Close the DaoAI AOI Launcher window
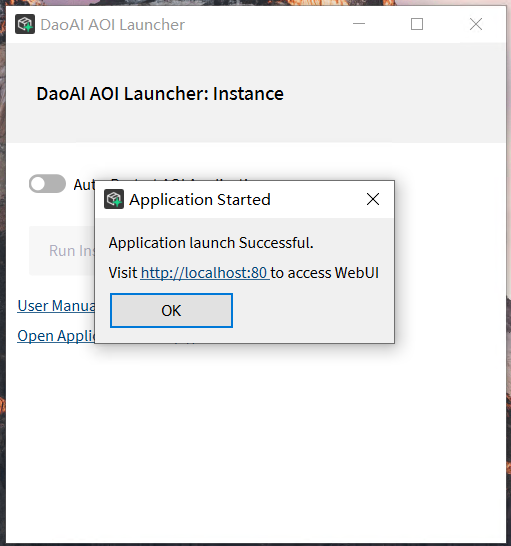The image size is (511, 546). tap(475, 24)
